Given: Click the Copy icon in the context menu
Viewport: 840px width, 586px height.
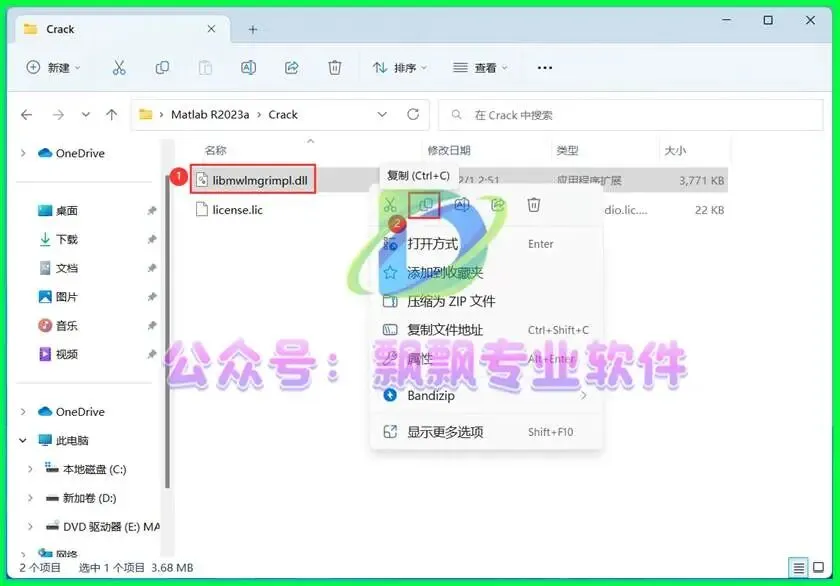Looking at the screenshot, I should pyautogui.click(x=424, y=205).
